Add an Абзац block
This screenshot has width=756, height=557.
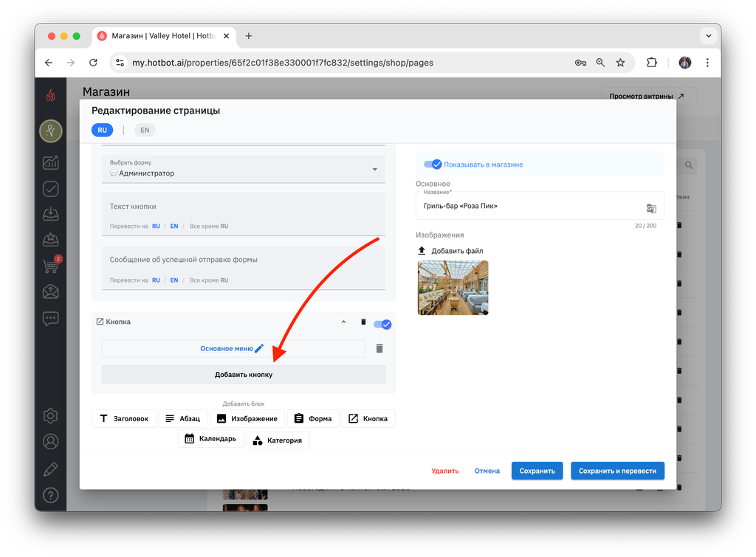(183, 419)
